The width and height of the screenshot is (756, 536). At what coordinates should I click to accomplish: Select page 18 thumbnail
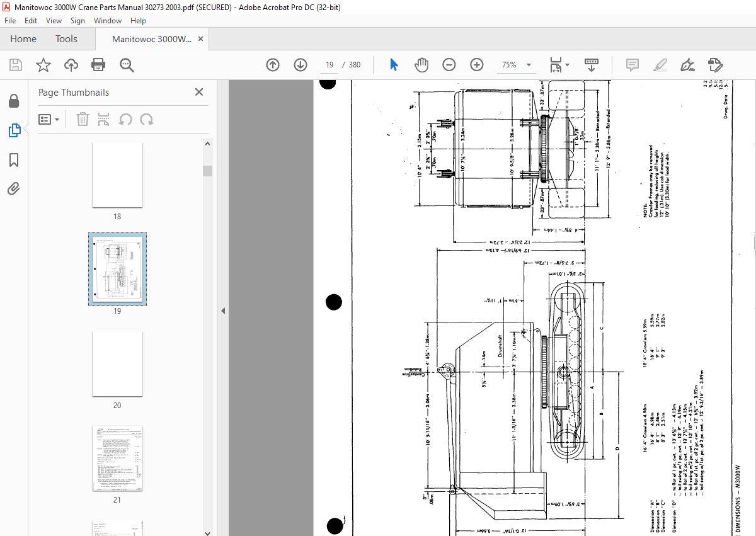(117, 174)
